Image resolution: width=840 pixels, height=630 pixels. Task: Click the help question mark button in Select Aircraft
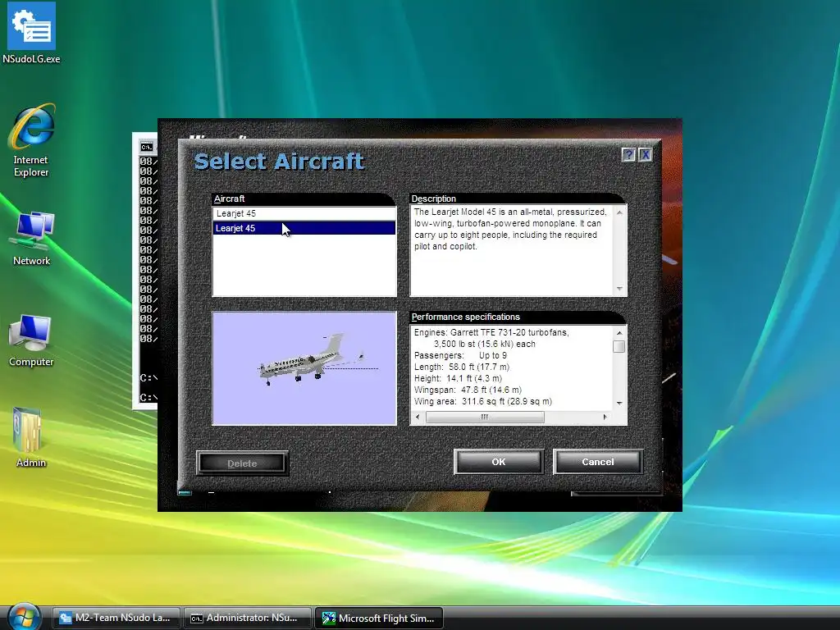(x=628, y=155)
